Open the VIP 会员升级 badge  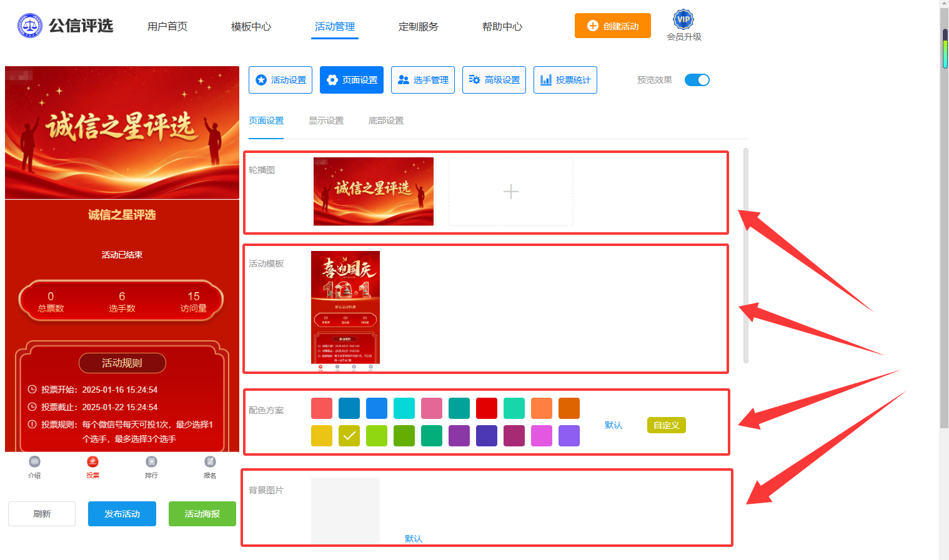click(x=684, y=26)
